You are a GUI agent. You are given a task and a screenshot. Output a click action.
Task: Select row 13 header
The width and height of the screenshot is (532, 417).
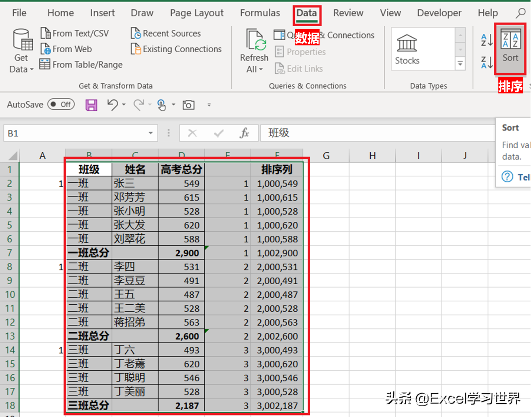point(9,336)
